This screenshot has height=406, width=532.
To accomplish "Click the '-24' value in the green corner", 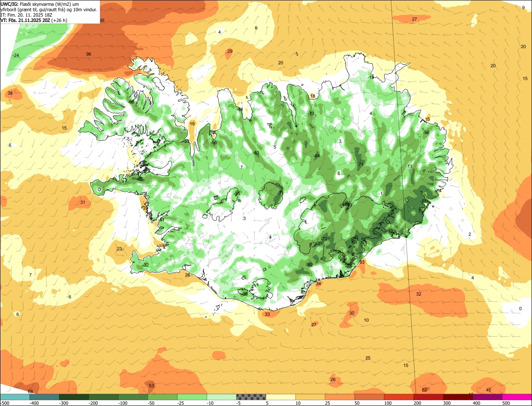I will pos(16,55).
